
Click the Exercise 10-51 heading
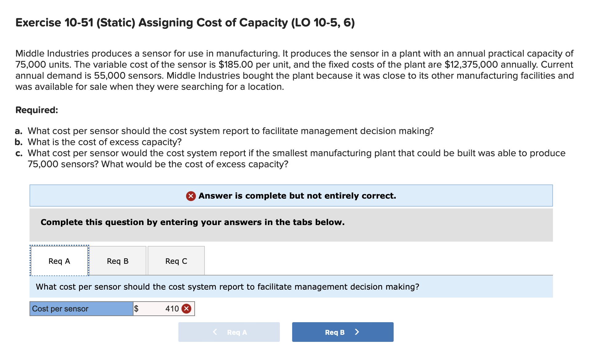(185, 22)
